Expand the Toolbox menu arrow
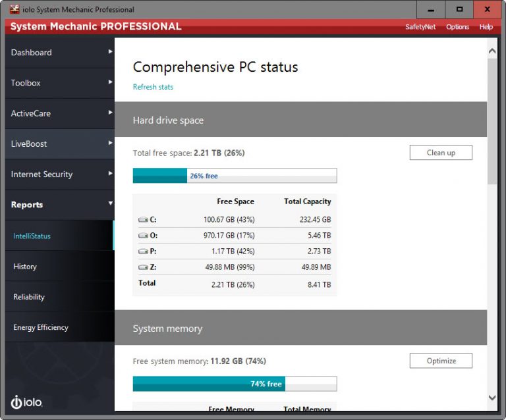This screenshot has width=506, height=420. pos(111,82)
